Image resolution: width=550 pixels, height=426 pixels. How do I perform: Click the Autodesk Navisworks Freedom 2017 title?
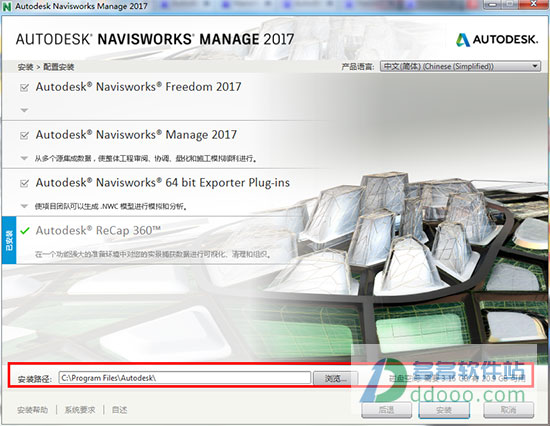(139, 87)
